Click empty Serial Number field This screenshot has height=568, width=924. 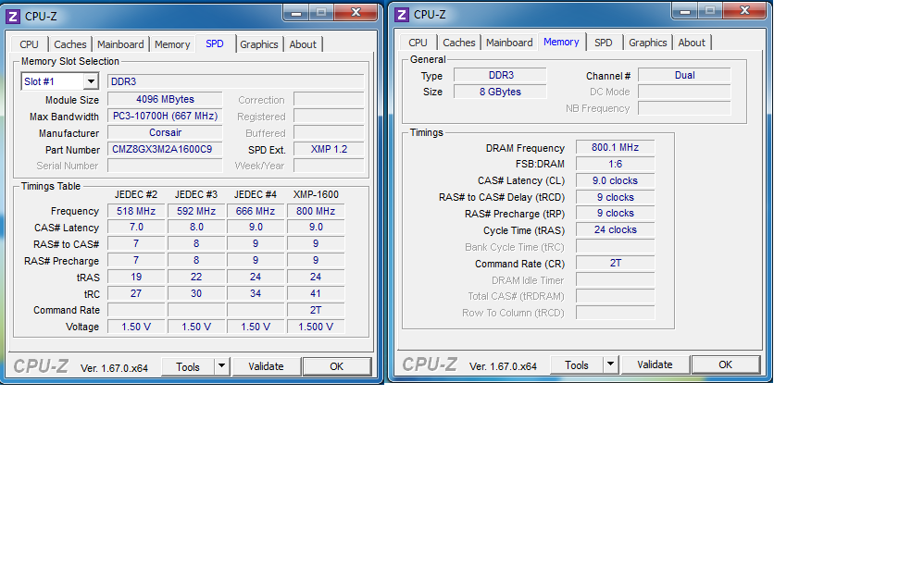pyautogui.click(x=165, y=166)
